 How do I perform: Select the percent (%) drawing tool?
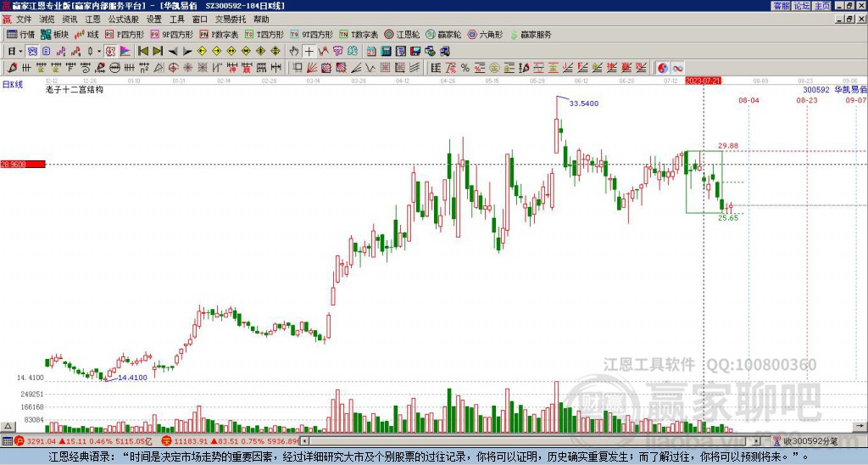point(465,68)
